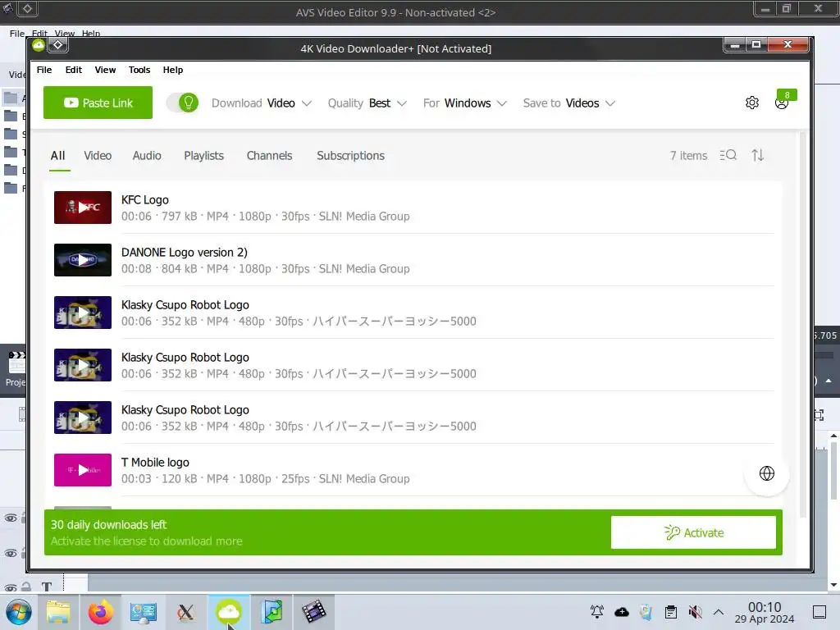The height and width of the screenshot is (630, 840).
Task: Open the Windows Start button
Action: coord(19,612)
